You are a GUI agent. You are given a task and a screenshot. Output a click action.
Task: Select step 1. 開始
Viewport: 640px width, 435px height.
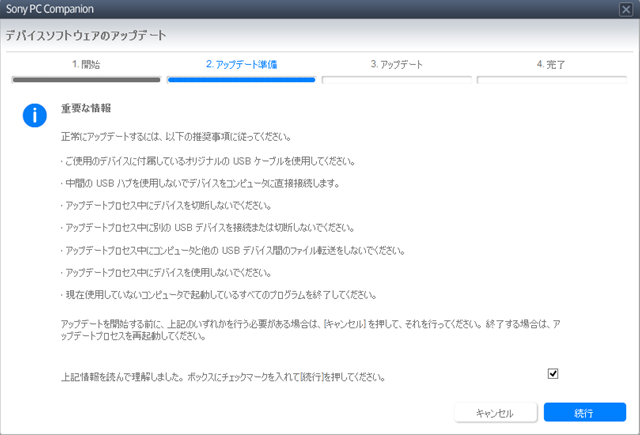pyautogui.click(x=86, y=64)
